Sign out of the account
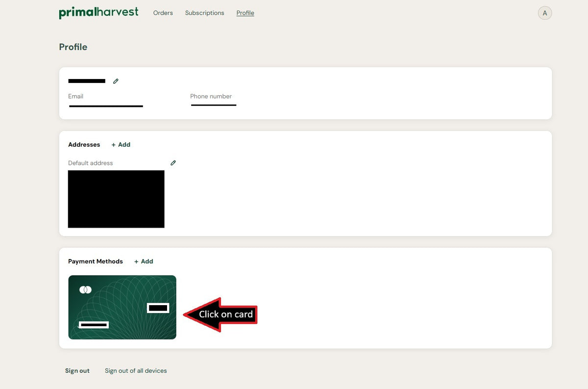Viewport: 588px width, 389px height. (x=77, y=371)
